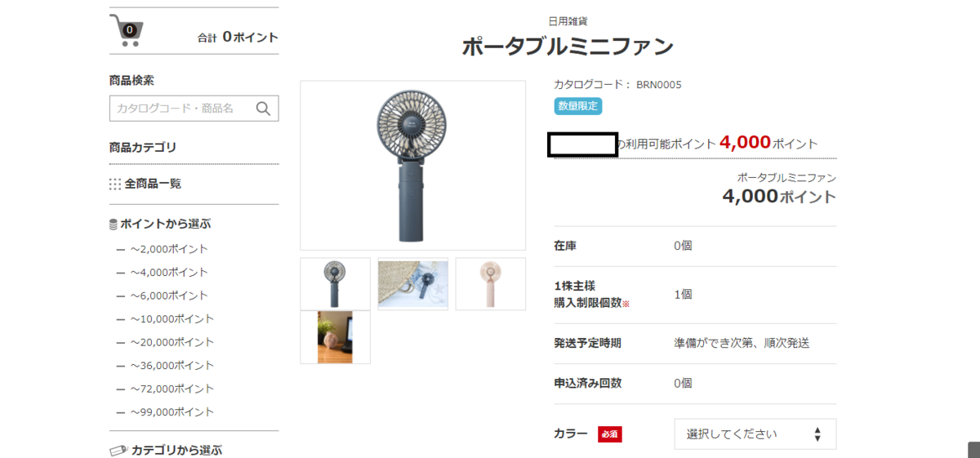Open 全商品一覧 product list
The image size is (980, 458).
(x=153, y=184)
